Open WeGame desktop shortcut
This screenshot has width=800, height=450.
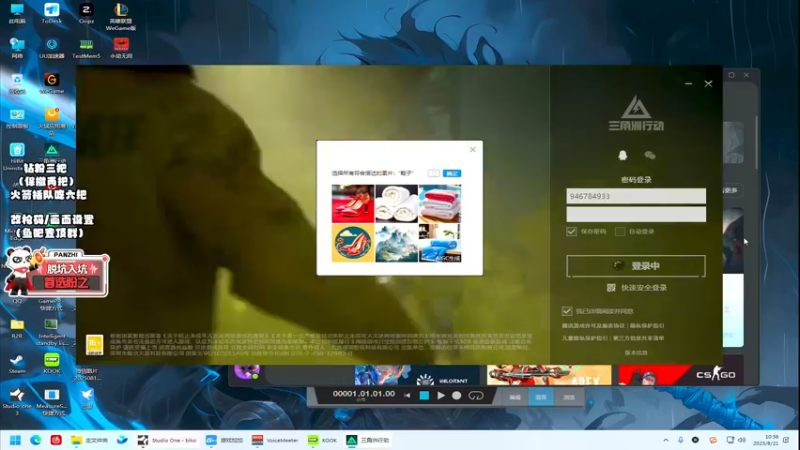52,84
